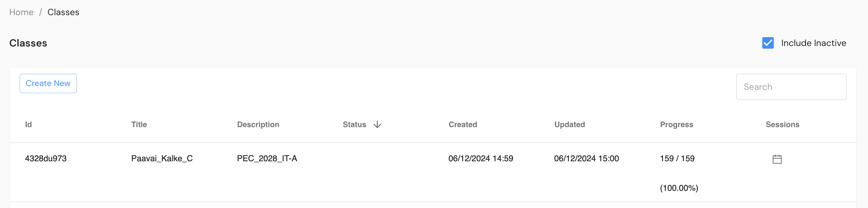The height and width of the screenshot is (208, 868).
Task: Click the 159 / 159 progress value
Action: click(677, 158)
